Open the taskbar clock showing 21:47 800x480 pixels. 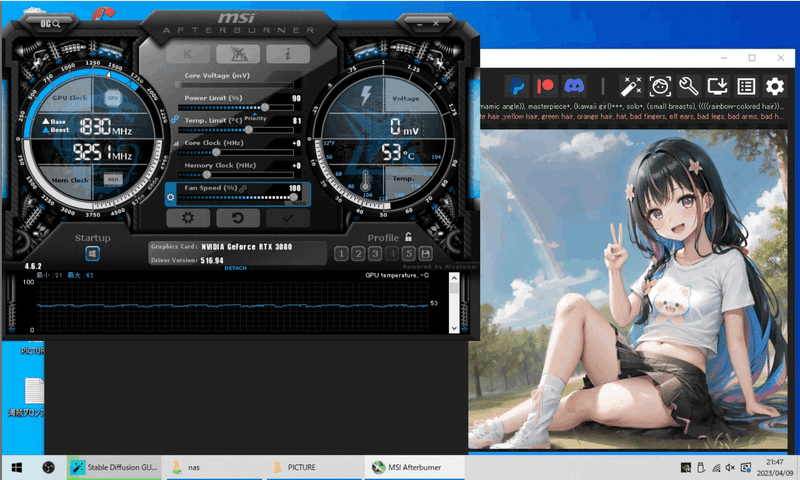[x=775, y=467]
